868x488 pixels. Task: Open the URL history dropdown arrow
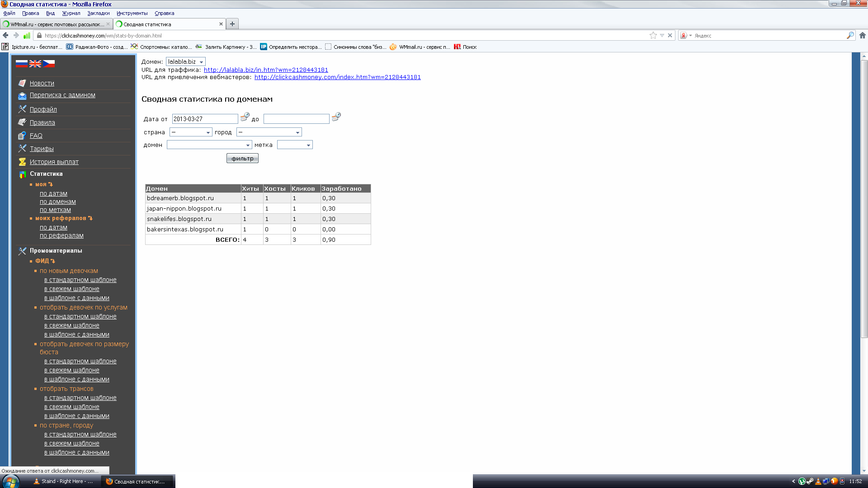(x=662, y=35)
